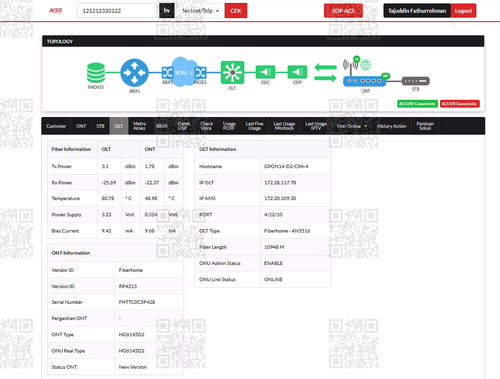Open the Metro Akses tab
This screenshot has width=500, height=379.
tap(139, 126)
